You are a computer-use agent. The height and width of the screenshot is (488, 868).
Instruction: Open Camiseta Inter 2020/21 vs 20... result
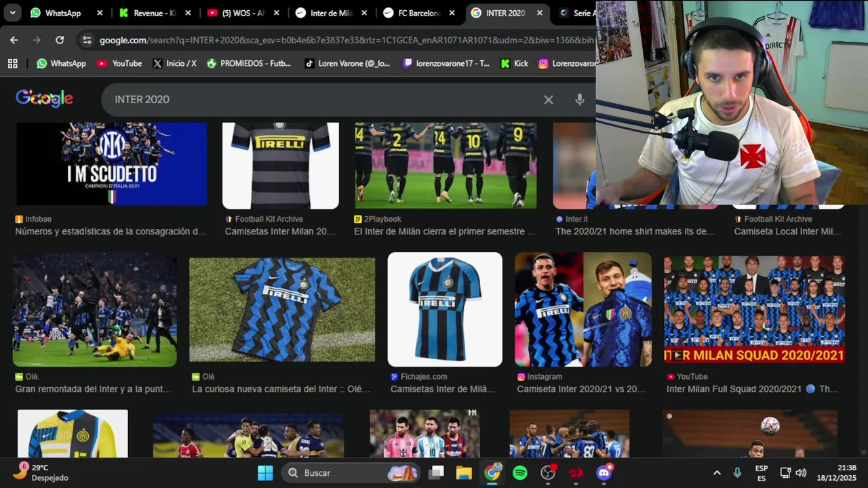(581, 389)
